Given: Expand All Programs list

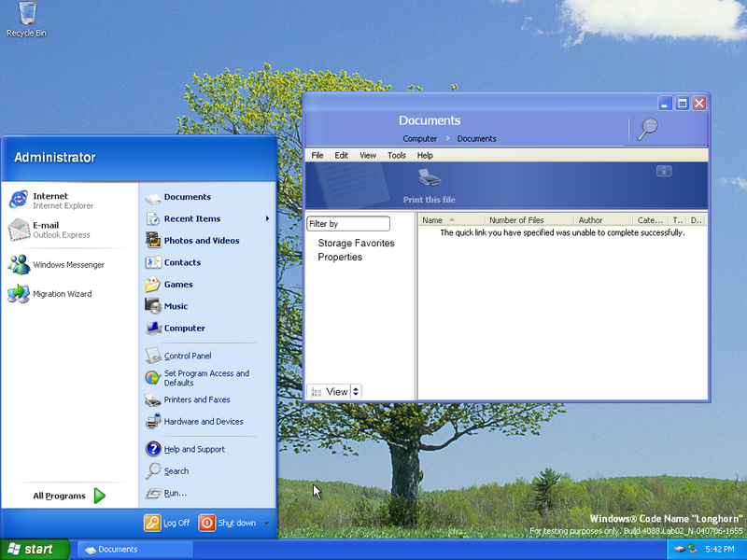Looking at the screenshot, I should tap(70, 496).
